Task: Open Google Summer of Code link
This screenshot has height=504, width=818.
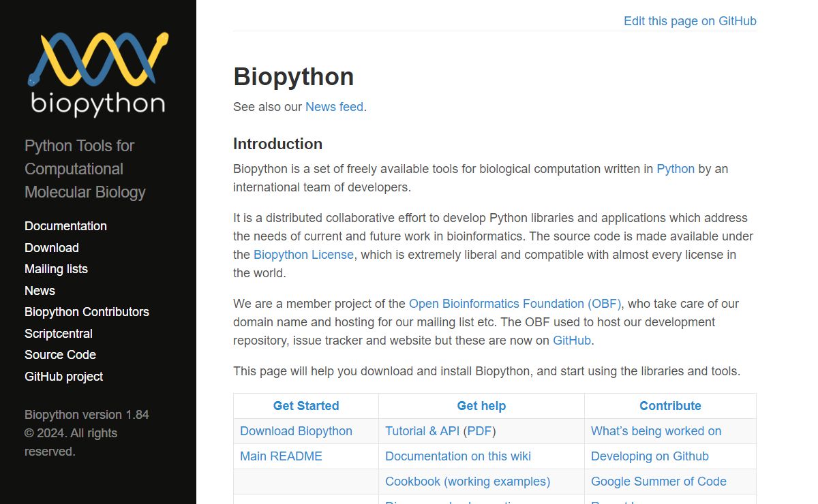Action: click(x=658, y=482)
